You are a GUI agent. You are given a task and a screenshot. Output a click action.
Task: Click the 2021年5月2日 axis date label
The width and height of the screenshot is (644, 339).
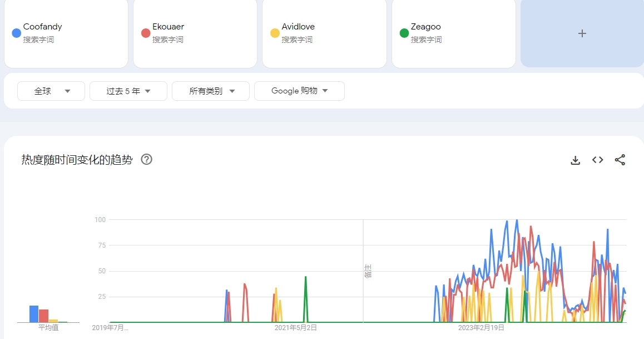pos(296,328)
